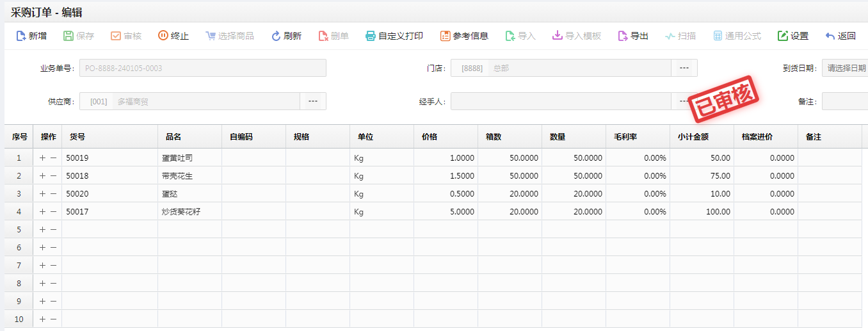Click product name 带壳花生
Screen dimensions: 868x331
coord(177,175)
